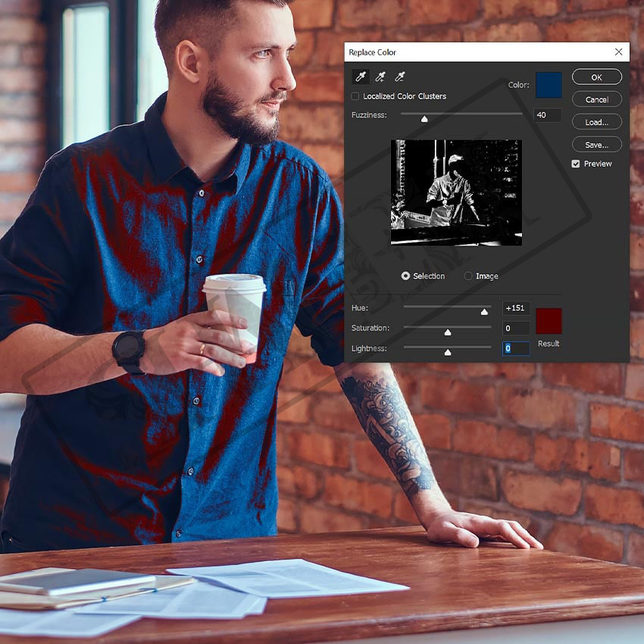Enable Localized Color Clusters checkbox

tap(355, 96)
